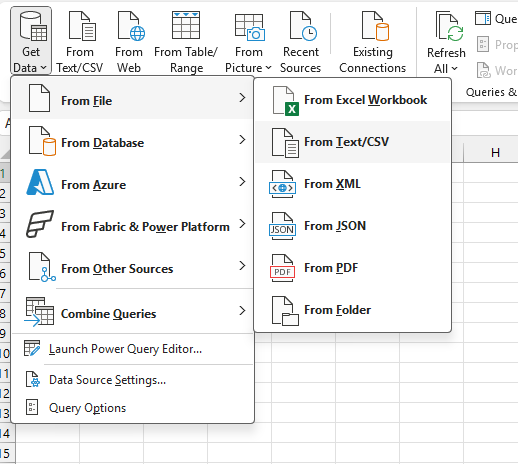Click the Excel Workbook file icon
The image size is (518, 464).
click(286, 101)
